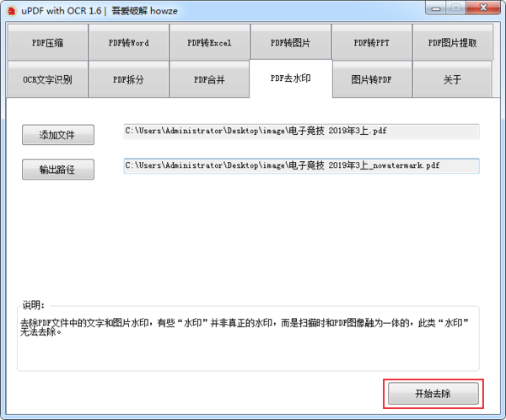Open the PDF拆分 tab
This screenshot has width=506, height=420.
pyautogui.click(x=129, y=79)
